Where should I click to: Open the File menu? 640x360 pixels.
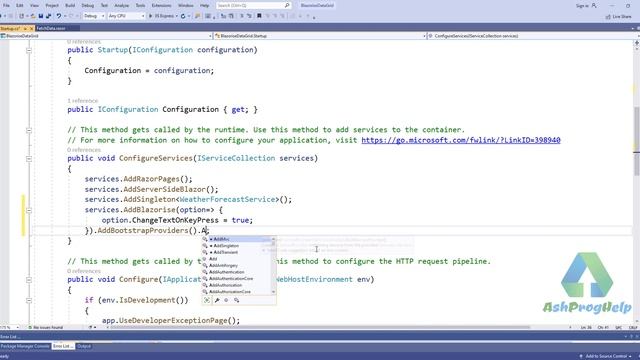6,6
